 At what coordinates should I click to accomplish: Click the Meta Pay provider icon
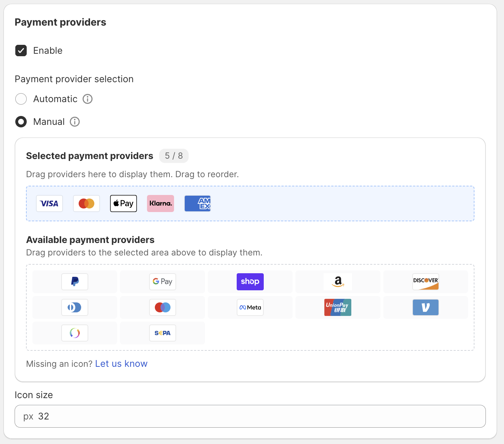[250, 307]
